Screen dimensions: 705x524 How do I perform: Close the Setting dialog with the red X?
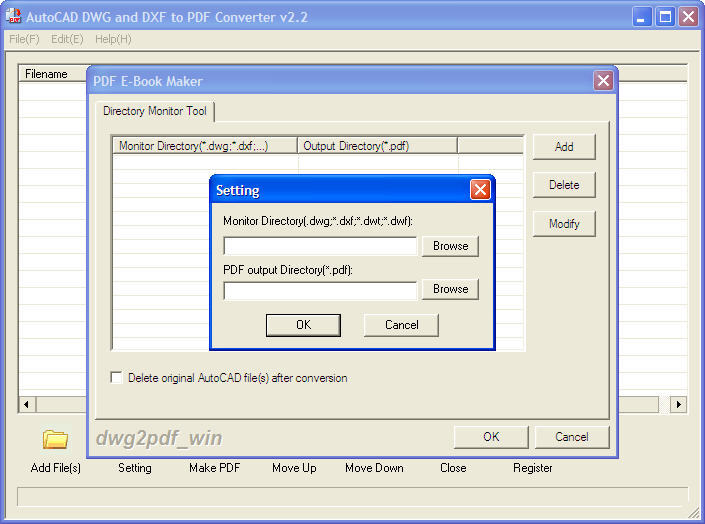480,189
